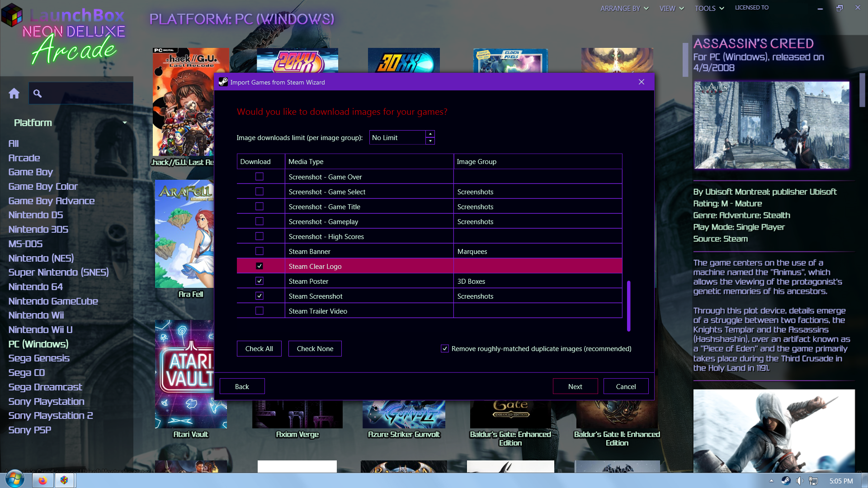Enable Screenshot - High Scores checkbox
Viewport: 868px width, 488px height.
coord(259,236)
